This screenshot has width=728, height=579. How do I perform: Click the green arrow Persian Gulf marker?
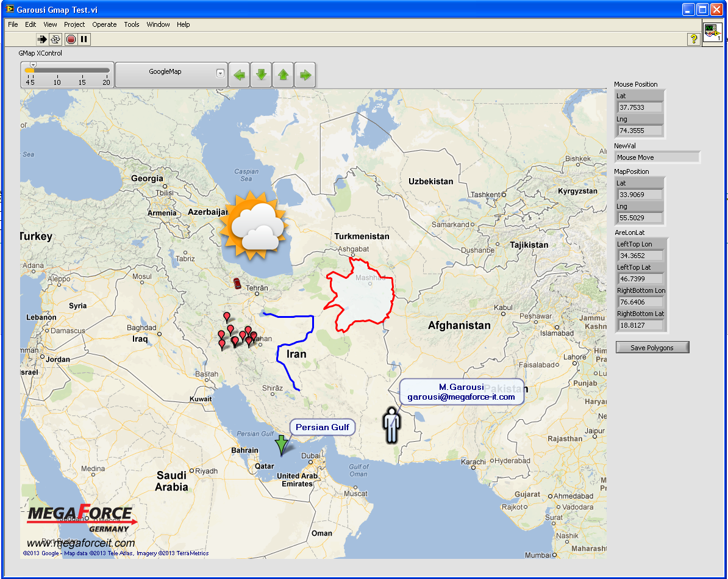(280, 445)
